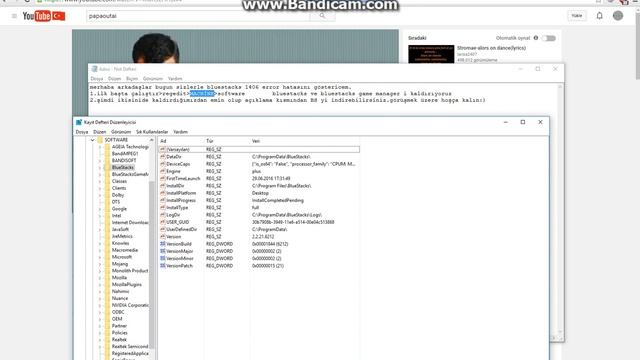Open the YouTube notifications bell
The height and width of the screenshot is (360, 640).
pyautogui.click(x=599, y=16)
